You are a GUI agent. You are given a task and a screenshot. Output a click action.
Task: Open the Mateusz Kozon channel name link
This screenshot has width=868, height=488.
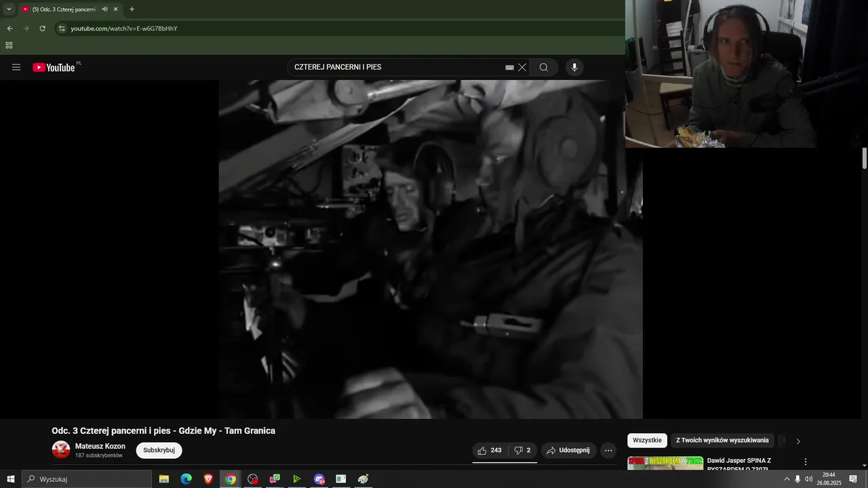point(100,446)
